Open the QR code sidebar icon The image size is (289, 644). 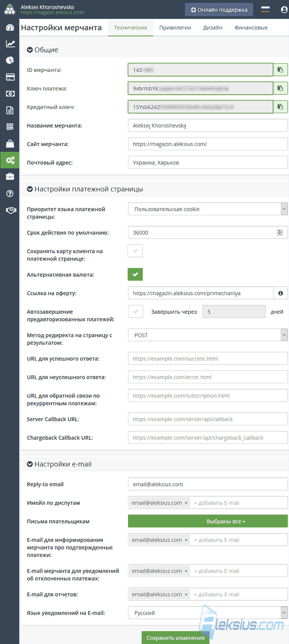[x=10, y=127]
